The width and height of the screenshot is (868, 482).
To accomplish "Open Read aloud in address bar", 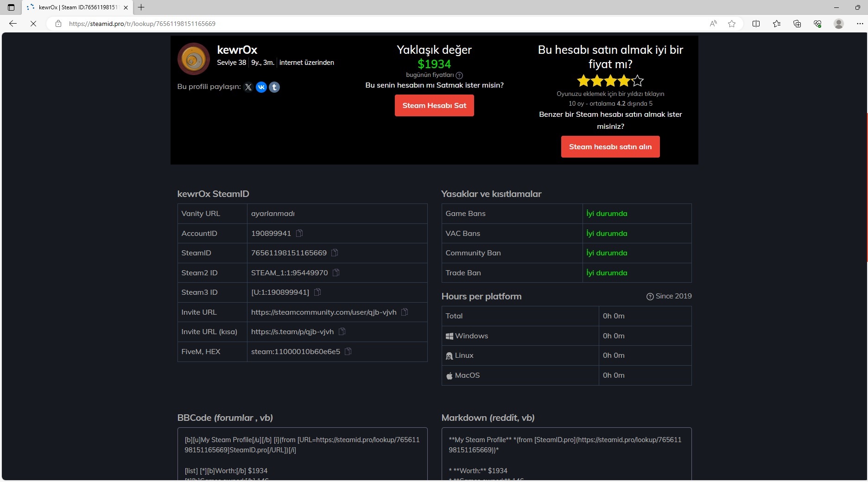I will point(713,24).
